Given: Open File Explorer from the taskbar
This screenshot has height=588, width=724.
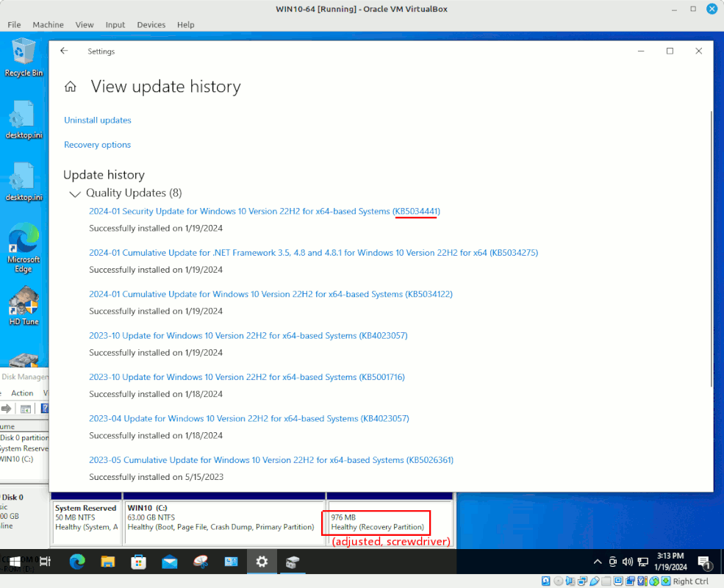Looking at the screenshot, I should coord(108,562).
